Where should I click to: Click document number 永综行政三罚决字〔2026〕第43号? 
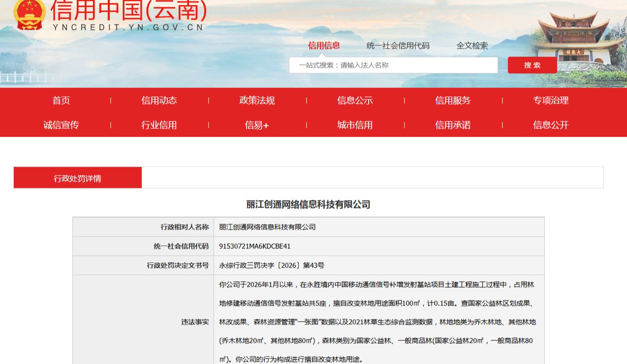272,265
